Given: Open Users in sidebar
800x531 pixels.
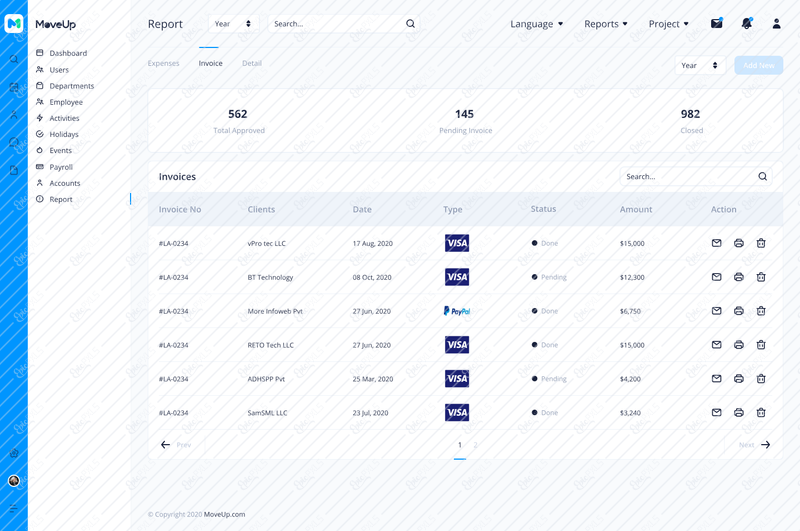Looking at the screenshot, I should coord(53,70).
